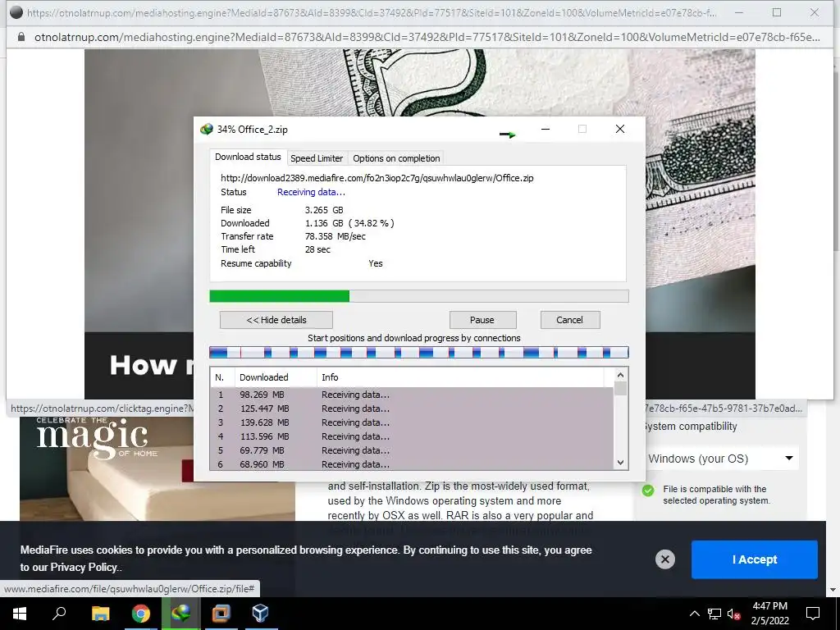Click the Downloaded column header
Viewport: 840px width, 630px height.
pyautogui.click(x=276, y=377)
